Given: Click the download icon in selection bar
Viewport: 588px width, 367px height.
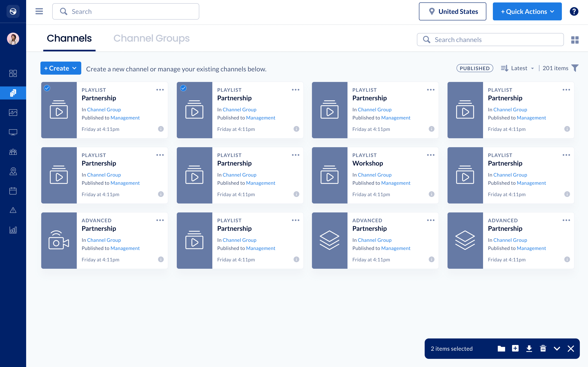Looking at the screenshot, I should [529, 349].
